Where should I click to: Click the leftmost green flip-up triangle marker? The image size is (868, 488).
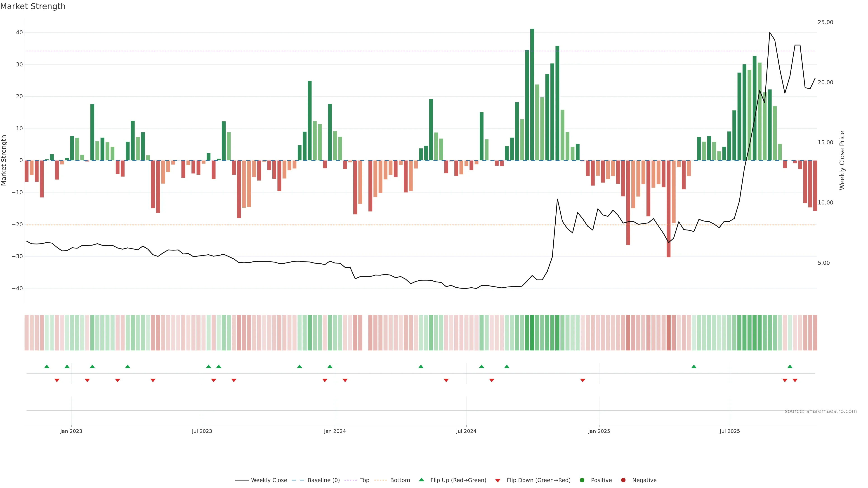(47, 366)
